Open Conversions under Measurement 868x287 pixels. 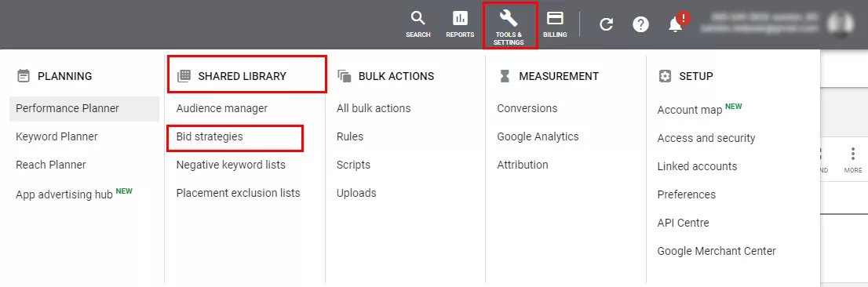(527, 108)
